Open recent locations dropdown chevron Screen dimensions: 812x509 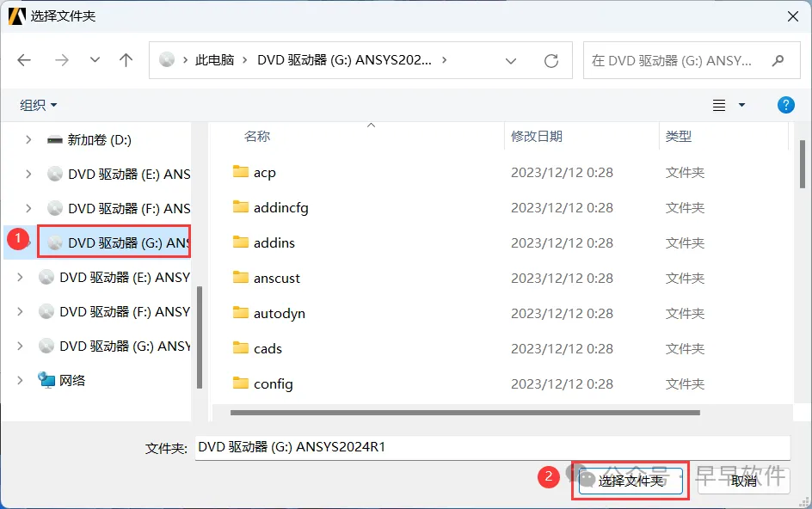click(x=95, y=60)
